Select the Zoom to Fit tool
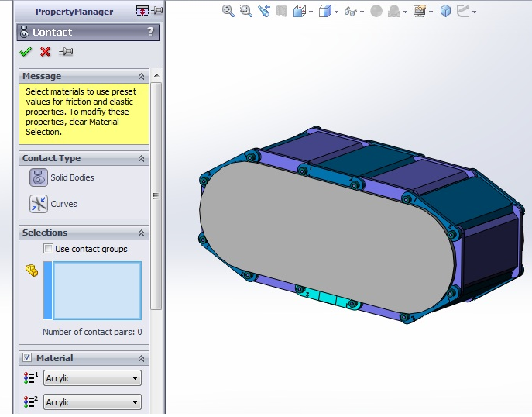Viewport: 532px width, 417px height. pos(228,11)
